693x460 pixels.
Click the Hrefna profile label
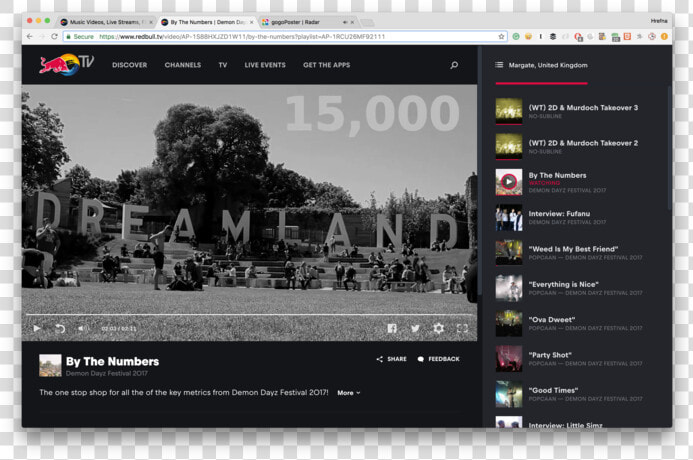coord(659,21)
